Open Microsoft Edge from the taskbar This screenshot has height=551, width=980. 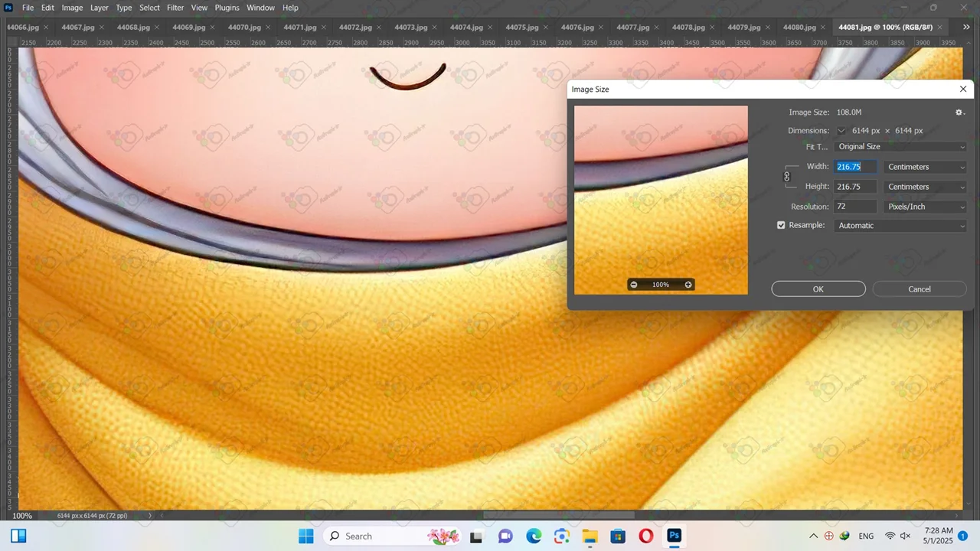coord(534,536)
